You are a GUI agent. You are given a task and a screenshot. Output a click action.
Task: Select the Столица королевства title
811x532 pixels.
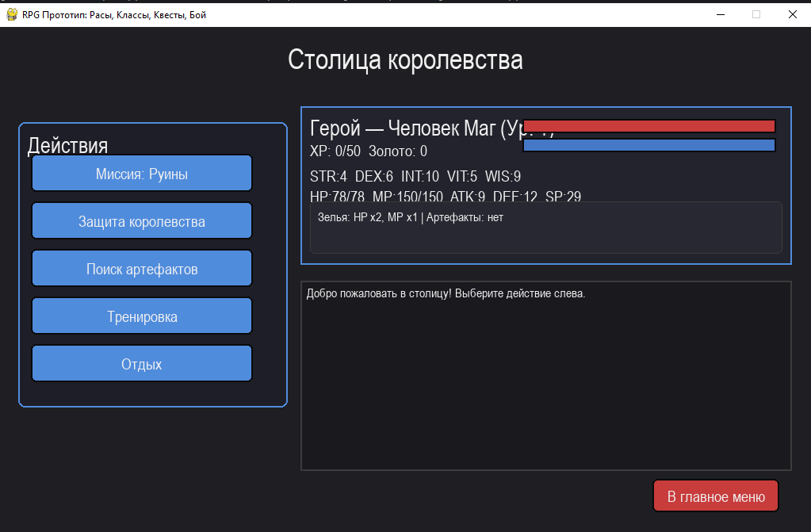coord(405,59)
